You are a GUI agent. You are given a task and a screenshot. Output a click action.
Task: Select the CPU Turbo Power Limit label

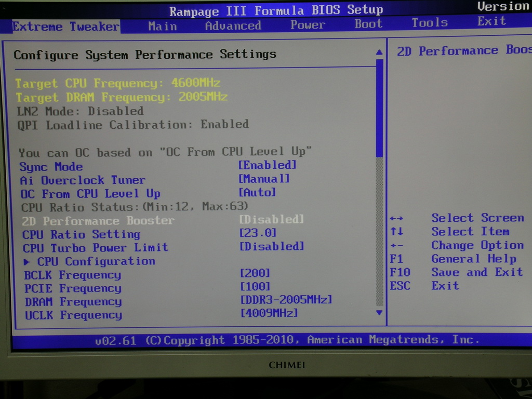[x=96, y=248]
